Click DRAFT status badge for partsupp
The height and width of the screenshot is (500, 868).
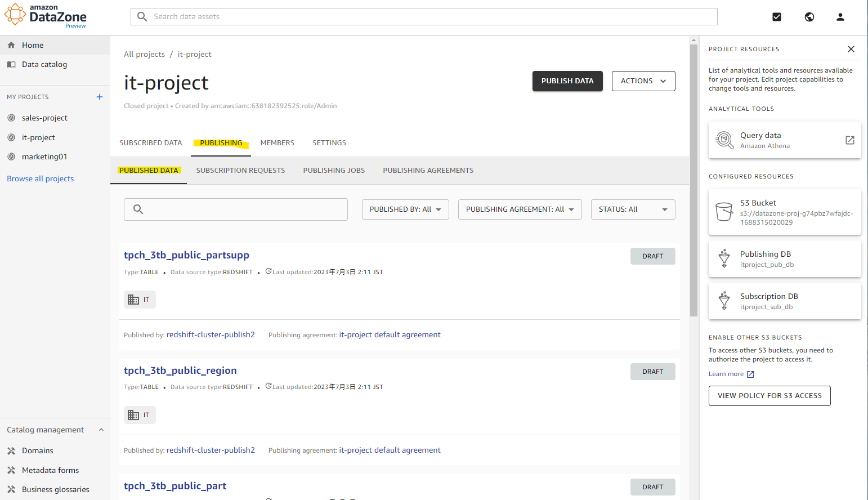pyautogui.click(x=653, y=256)
